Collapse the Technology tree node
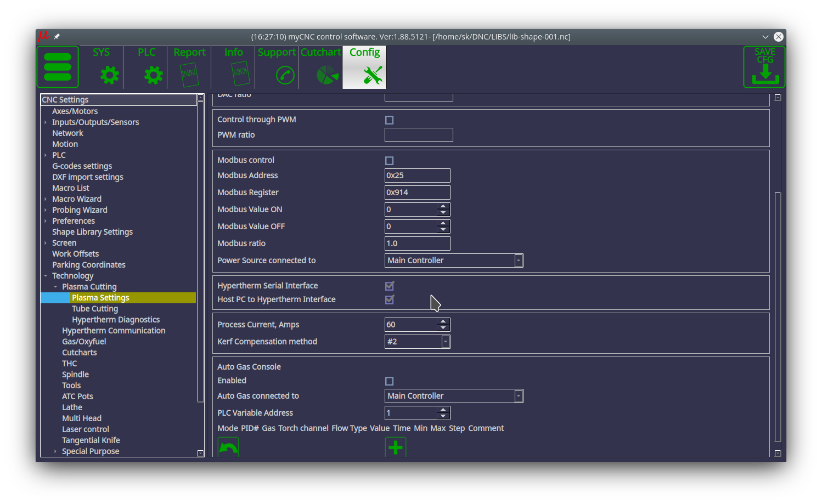Viewport: 822px width, 504px height. tap(46, 276)
